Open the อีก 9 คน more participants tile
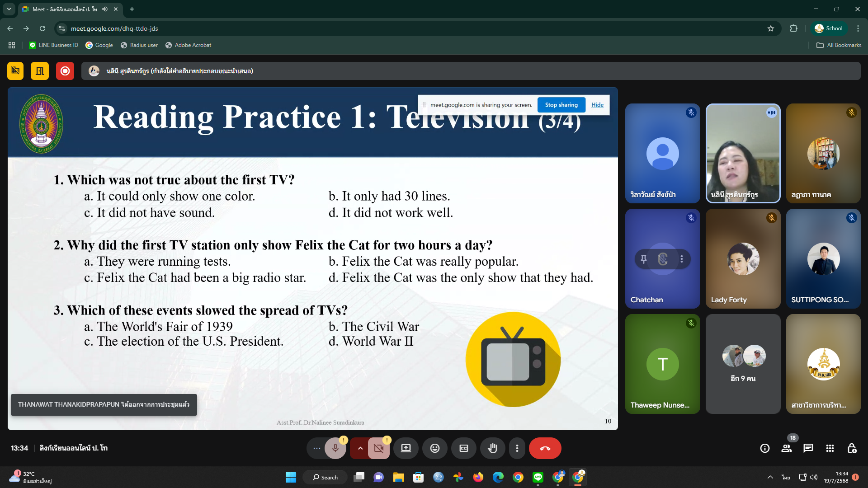This screenshot has width=868, height=488. click(743, 364)
